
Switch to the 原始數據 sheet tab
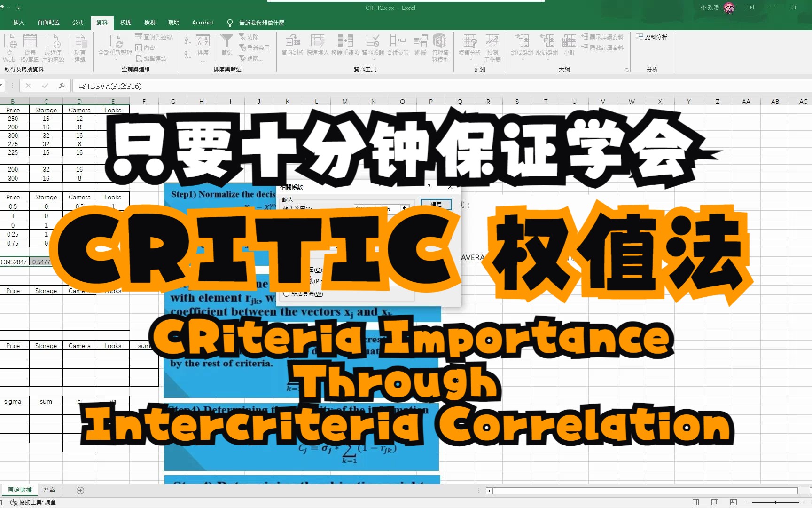20,490
